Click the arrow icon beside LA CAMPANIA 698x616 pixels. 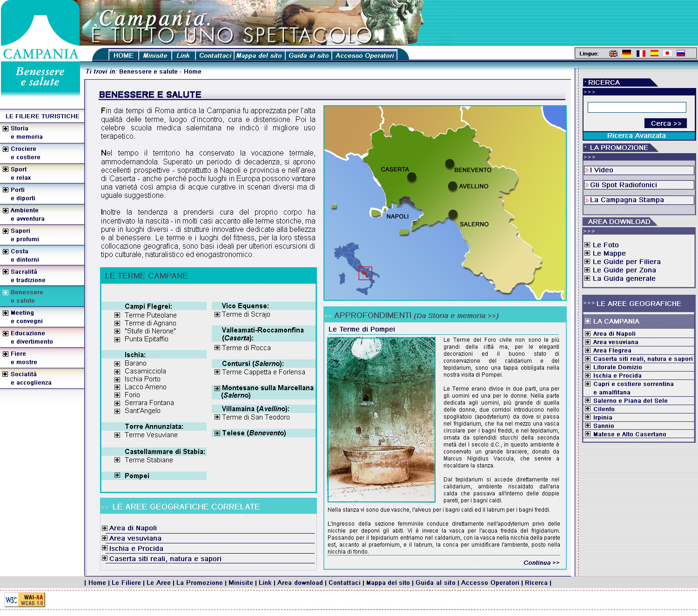tap(588, 321)
